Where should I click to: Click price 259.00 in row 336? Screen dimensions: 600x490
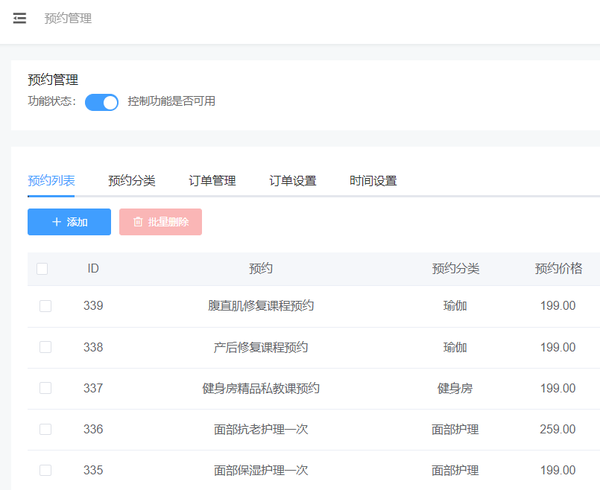(x=558, y=429)
